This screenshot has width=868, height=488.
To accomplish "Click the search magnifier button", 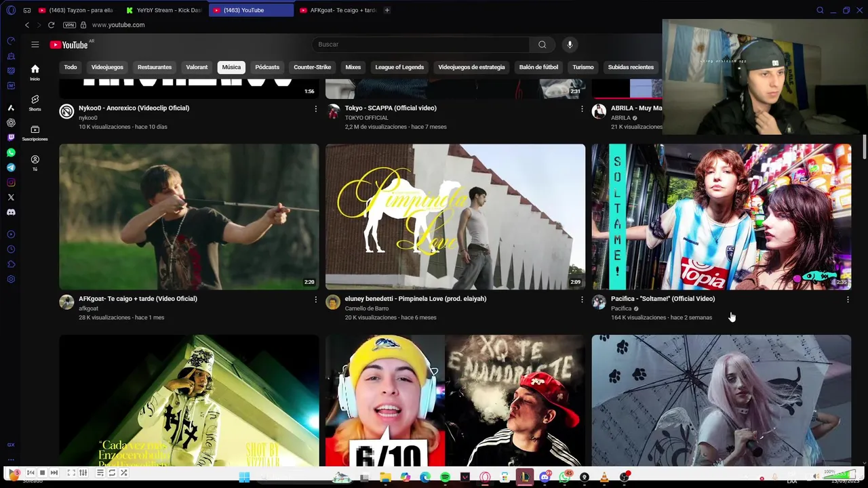I will tap(542, 45).
